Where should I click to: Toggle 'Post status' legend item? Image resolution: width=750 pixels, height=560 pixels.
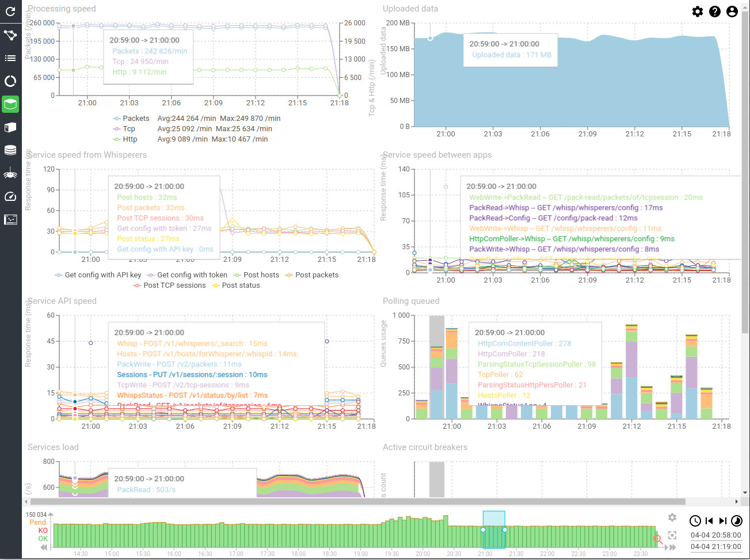[236, 285]
